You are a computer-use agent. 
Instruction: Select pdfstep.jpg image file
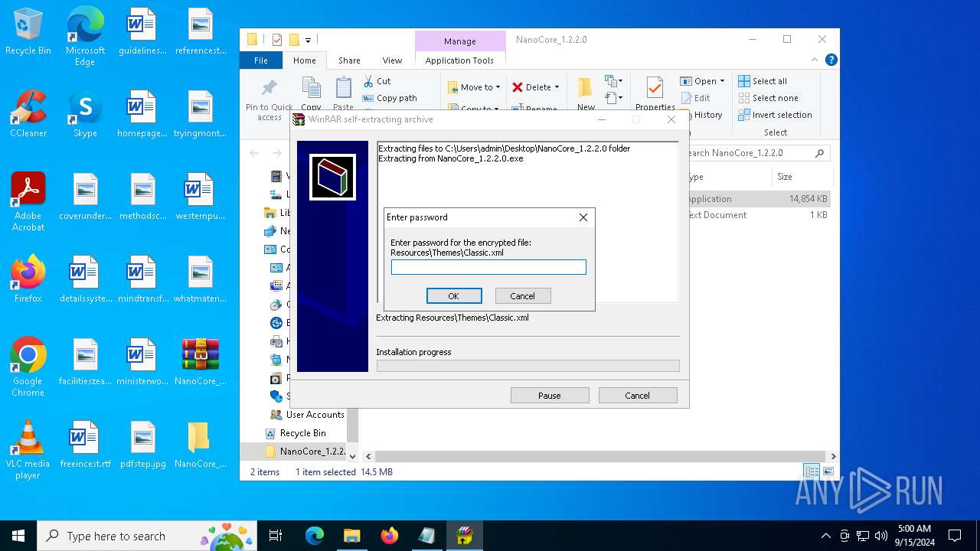pyautogui.click(x=143, y=445)
